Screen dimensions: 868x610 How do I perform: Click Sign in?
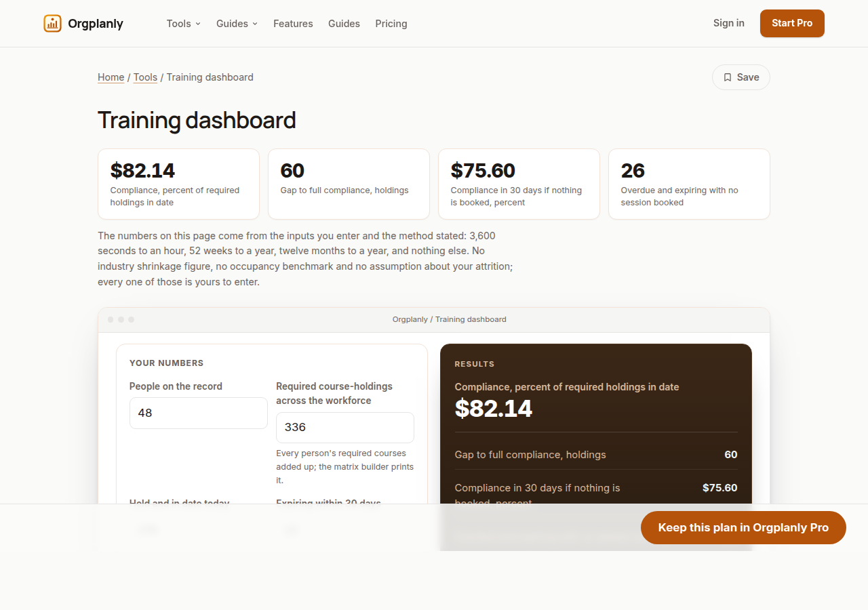pos(729,23)
